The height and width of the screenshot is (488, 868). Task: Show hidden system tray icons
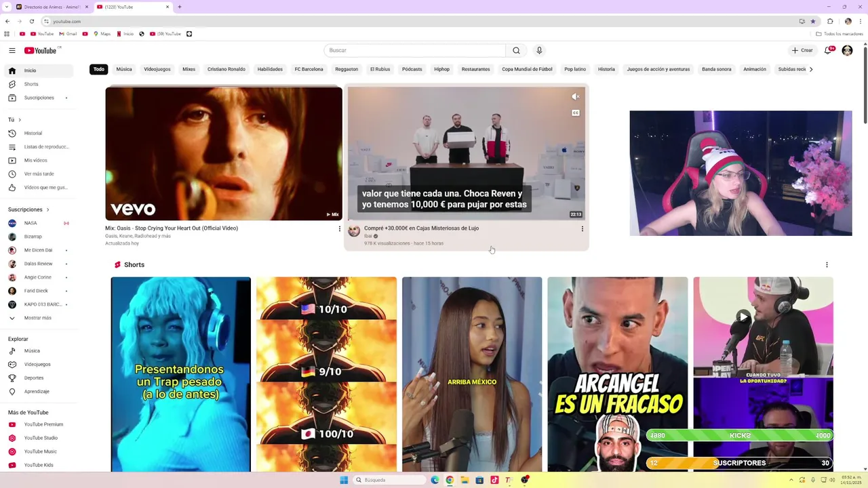[x=791, y=480]
